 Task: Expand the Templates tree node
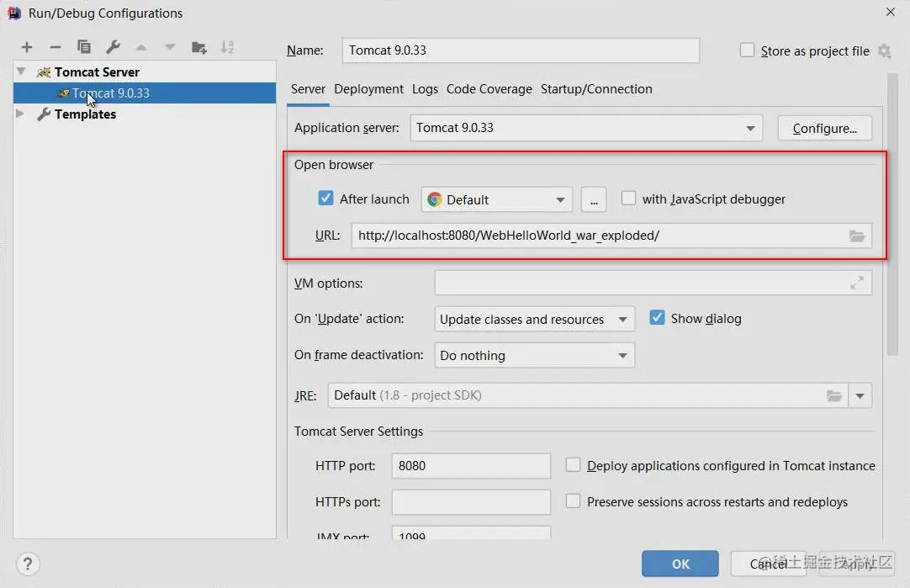tap(20, 114)
